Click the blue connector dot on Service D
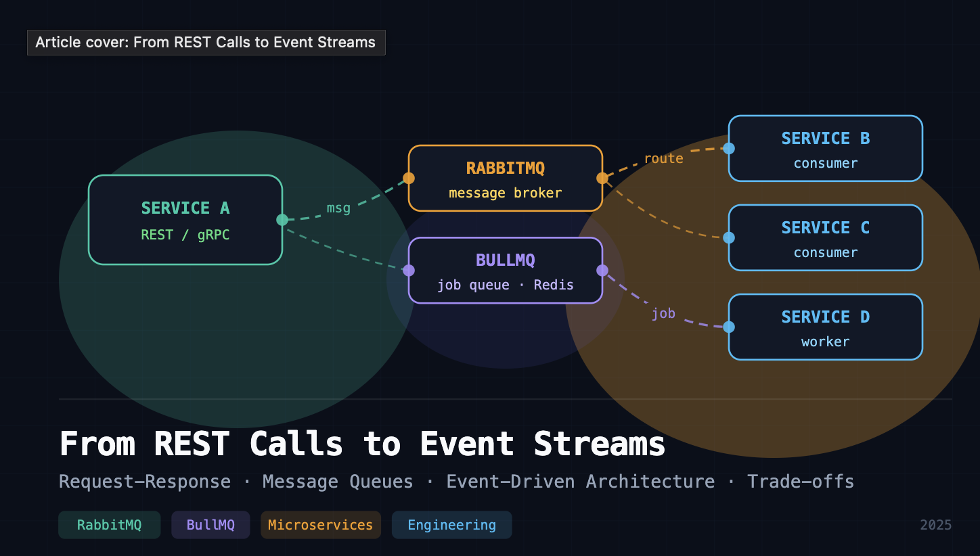Image resolution: width=980 pixels, height=556 pixels. click(x=729, y=327)
